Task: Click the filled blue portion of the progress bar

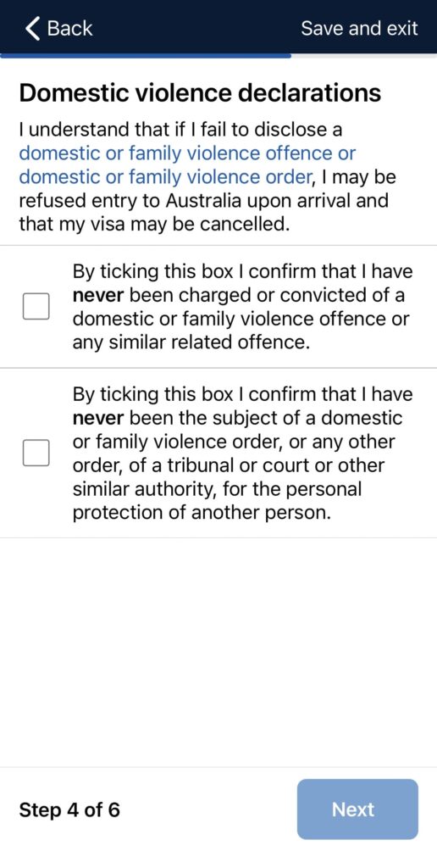Action: pos(146,55)
